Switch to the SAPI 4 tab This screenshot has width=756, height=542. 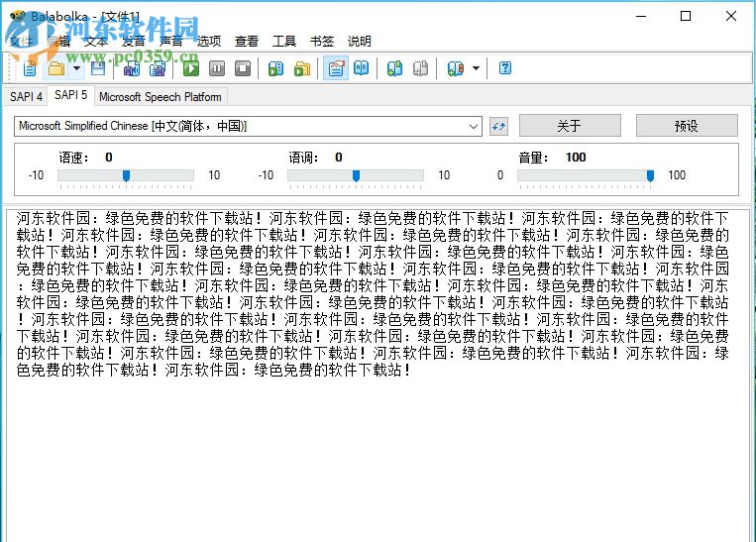pyautogui.click(x=26, y=97)
